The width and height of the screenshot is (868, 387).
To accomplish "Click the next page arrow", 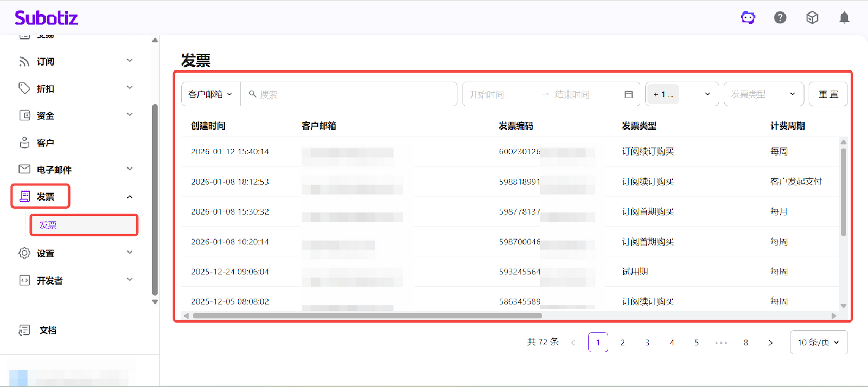I will coord(770,343).
